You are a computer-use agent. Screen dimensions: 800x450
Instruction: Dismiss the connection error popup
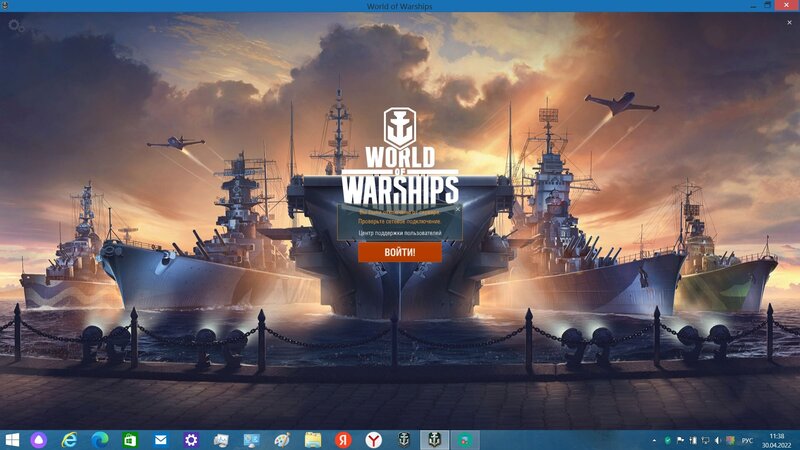[458, 209]
